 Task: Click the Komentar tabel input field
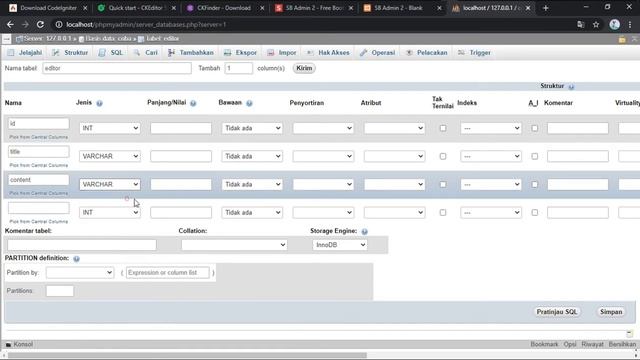click(x=82, y=245)
